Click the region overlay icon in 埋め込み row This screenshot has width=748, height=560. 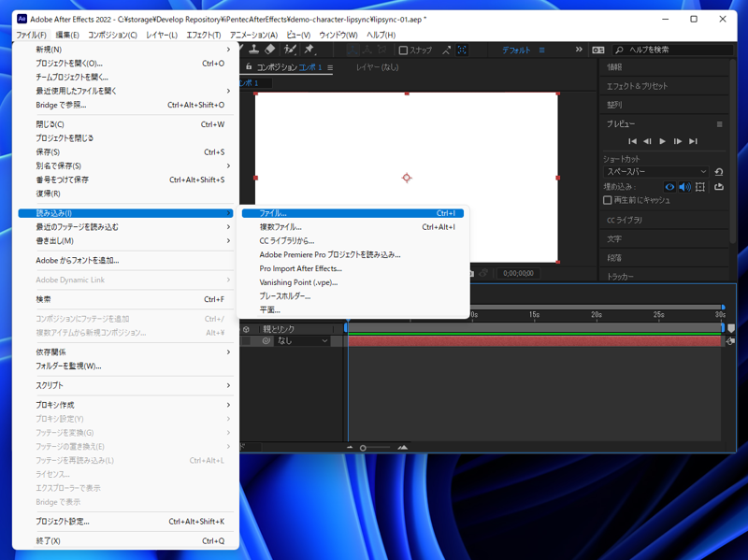(699, 187)
